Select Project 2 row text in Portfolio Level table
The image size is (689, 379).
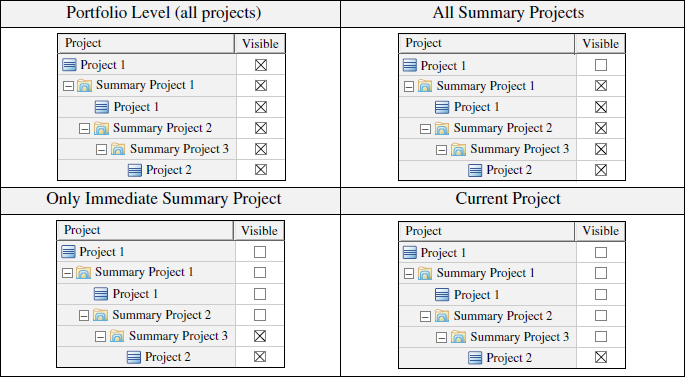169,170
